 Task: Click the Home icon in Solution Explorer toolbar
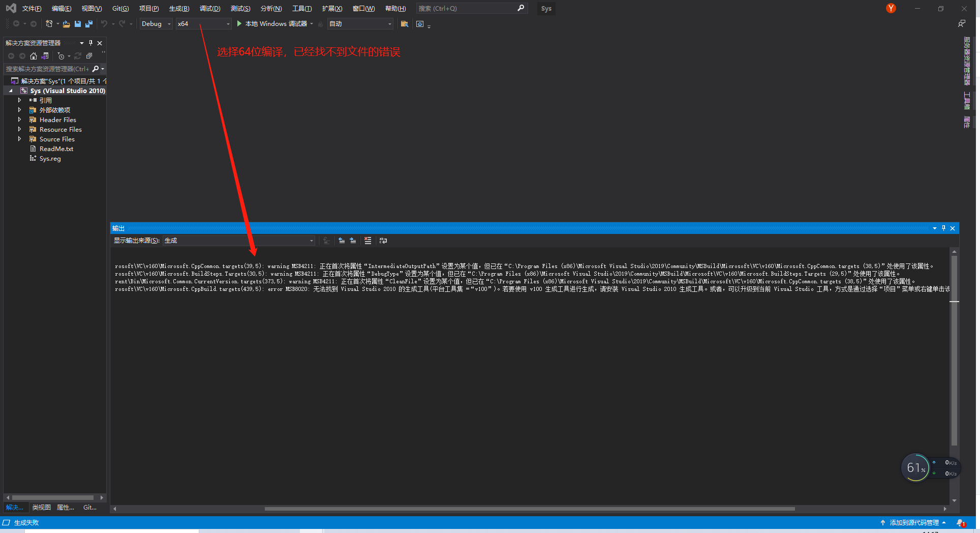(x=34, y=56)
